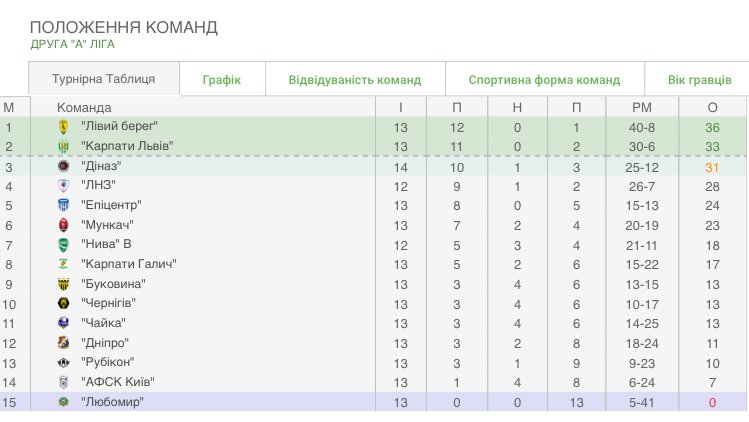The width and height of the screenshot is (749, 422).
Task: Click the "Мункач" team logo
Action: (63, 225)
